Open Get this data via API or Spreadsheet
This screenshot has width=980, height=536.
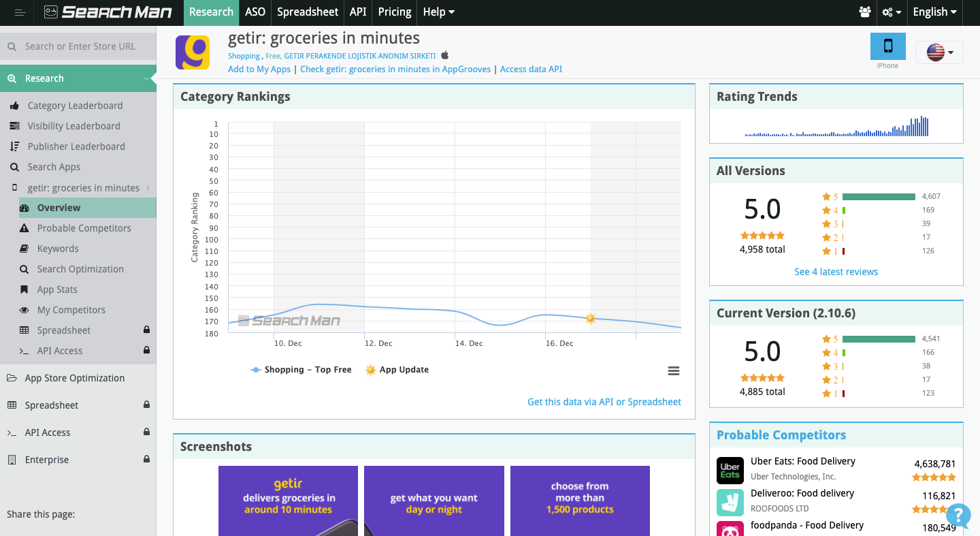604,402
